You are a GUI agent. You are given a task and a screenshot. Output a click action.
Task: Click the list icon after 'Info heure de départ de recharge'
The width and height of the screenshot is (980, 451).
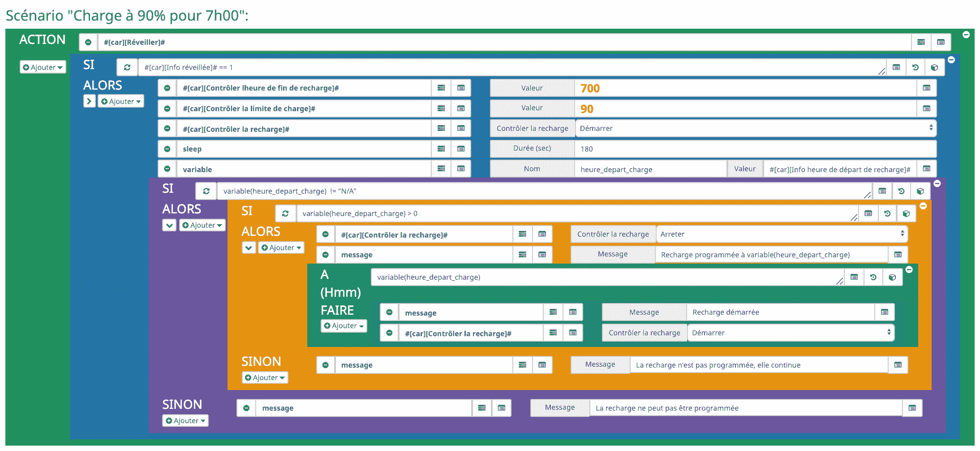click(927, 169)
